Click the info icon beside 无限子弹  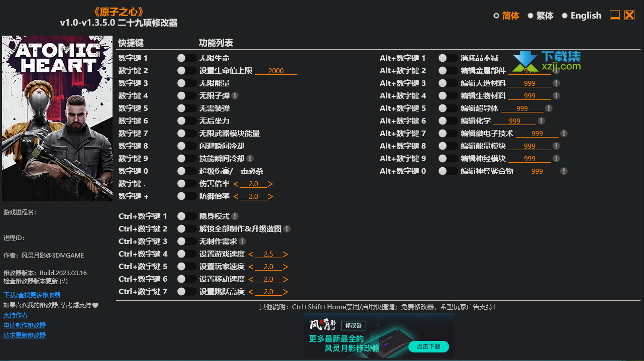point(235,95)
